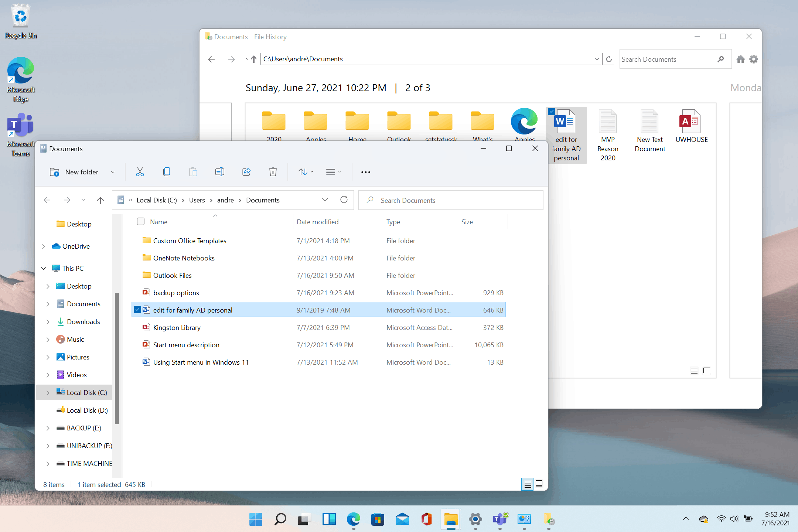This screenshot has height=532, width=798.
Task: Open Widgets from the taskbar
Action: [x=329, y=519]
